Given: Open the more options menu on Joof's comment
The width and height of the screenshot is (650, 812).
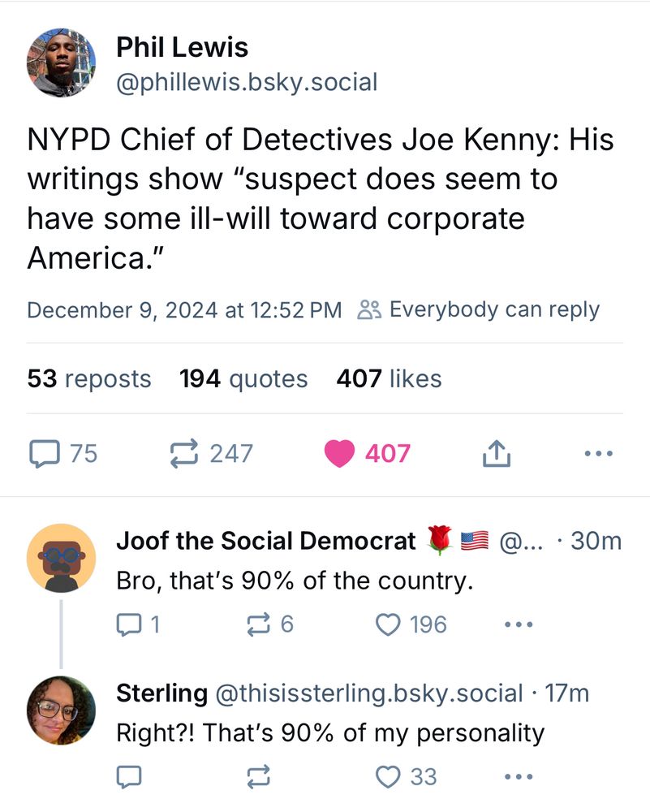Looking at the screenshot, I should [518, 624].
